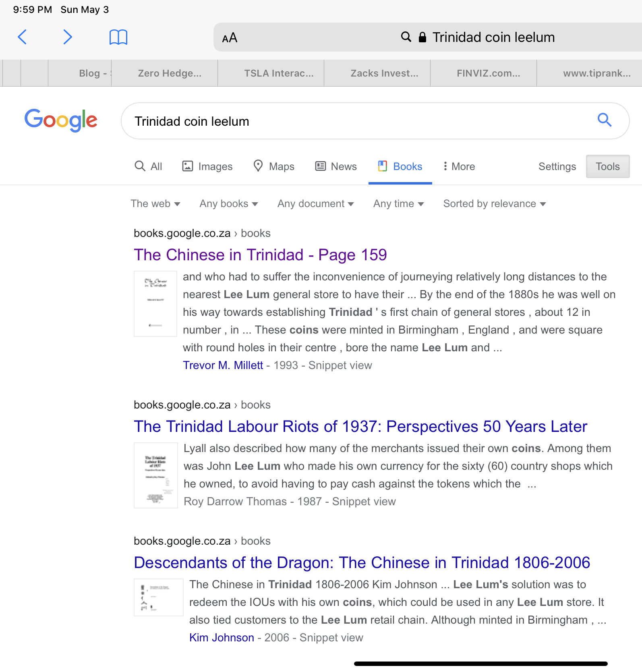Image resolution: width=642 pixels, height=672 pixels.
Task: Open the Safari bookmarks book icon
Action: click(x=118, y=37)
